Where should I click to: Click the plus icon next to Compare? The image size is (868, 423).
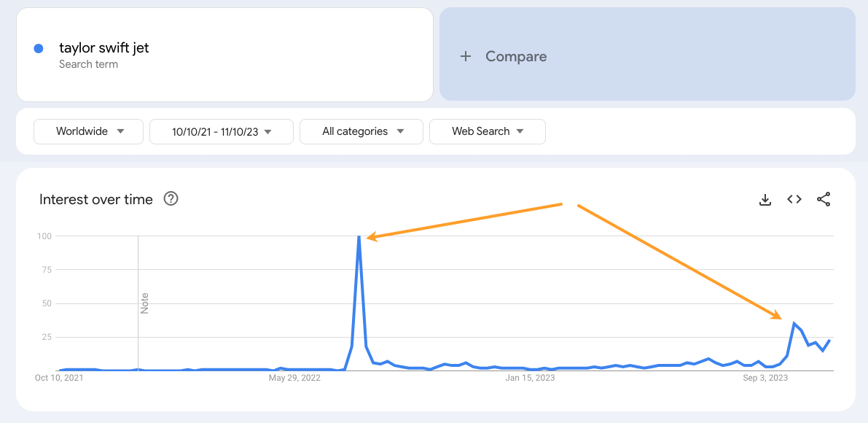pyautogui.click(x=466, y=56)
